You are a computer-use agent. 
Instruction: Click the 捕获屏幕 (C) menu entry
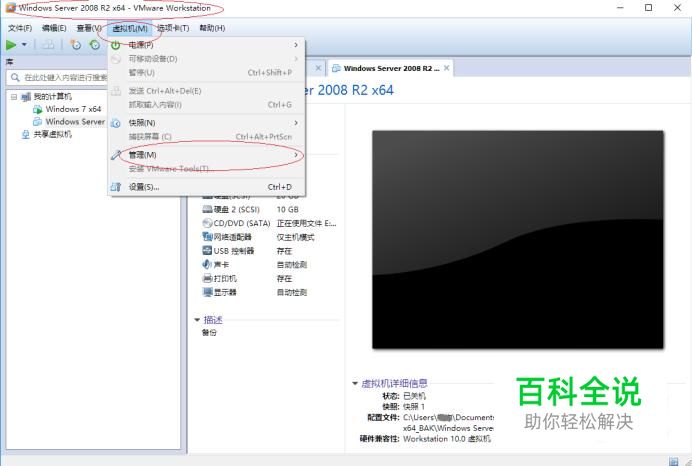[206, 137]
